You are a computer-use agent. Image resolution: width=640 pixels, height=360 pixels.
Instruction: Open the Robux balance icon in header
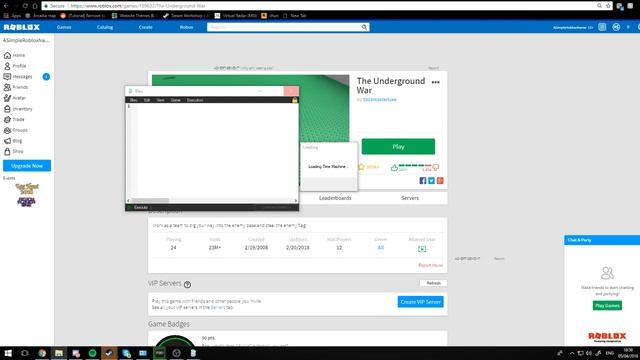tap(616, 27)
